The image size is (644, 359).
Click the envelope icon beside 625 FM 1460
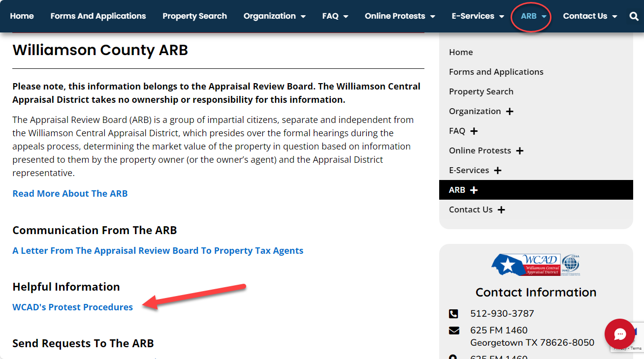pyautogui.click(x=454, y=330)
